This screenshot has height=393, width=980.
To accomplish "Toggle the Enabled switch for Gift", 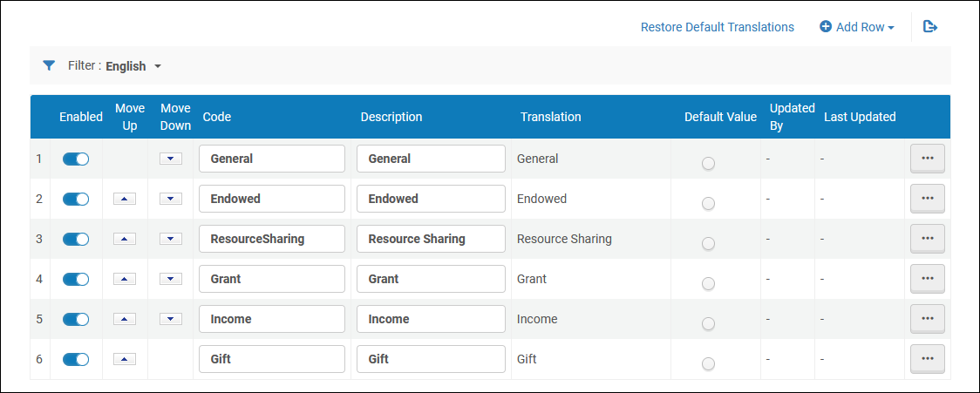I will point(76,359).
